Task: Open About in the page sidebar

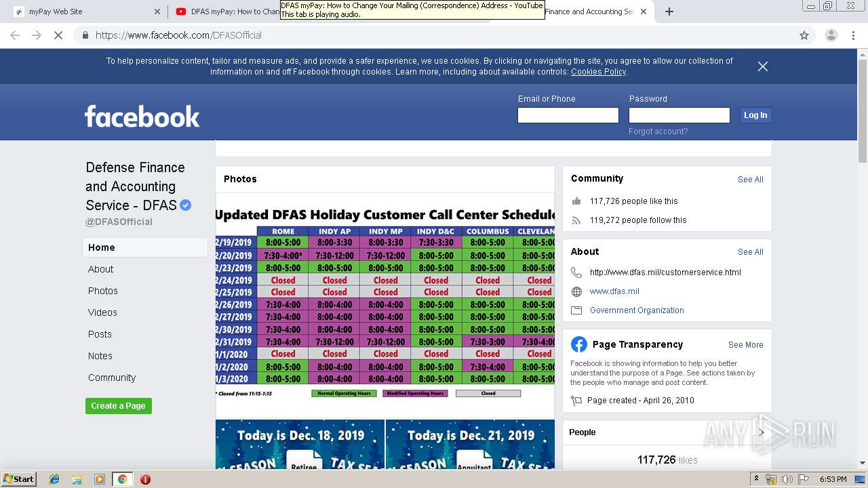Action: tap(100, 269)
